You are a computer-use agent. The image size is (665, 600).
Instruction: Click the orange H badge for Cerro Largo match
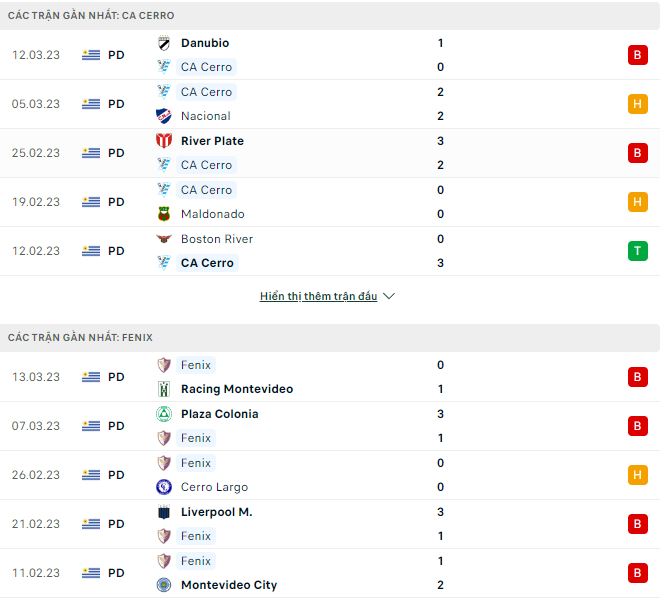(638, 475)
